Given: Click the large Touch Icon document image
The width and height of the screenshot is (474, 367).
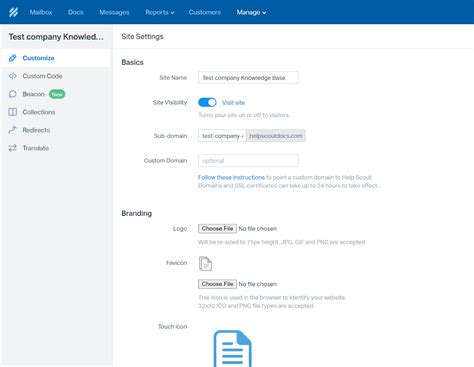Looking at the screenshot, I should [233, 348].
